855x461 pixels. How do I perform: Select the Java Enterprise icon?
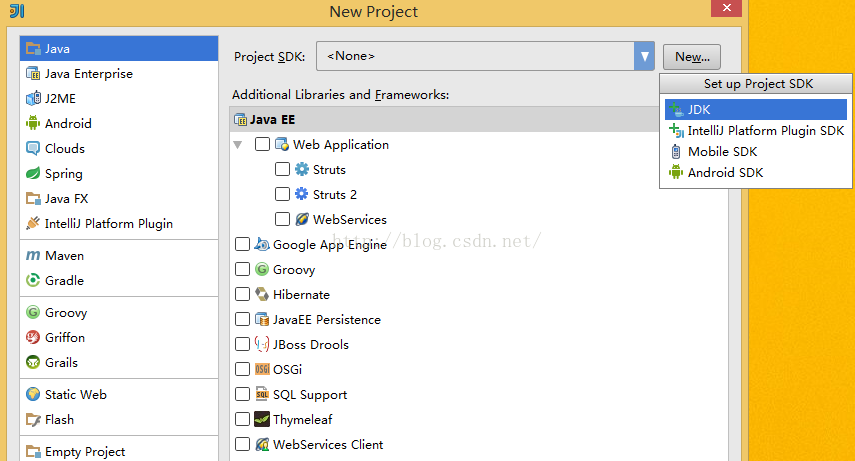[x=33, y=74]
